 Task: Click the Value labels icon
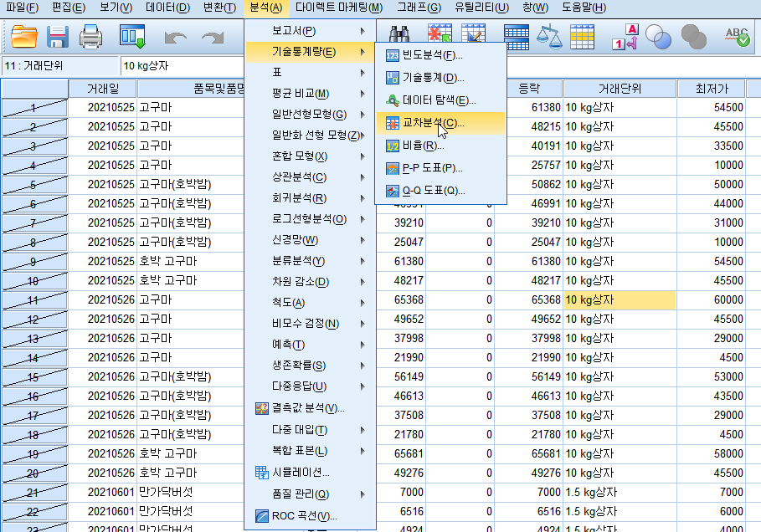pos(625,37)
